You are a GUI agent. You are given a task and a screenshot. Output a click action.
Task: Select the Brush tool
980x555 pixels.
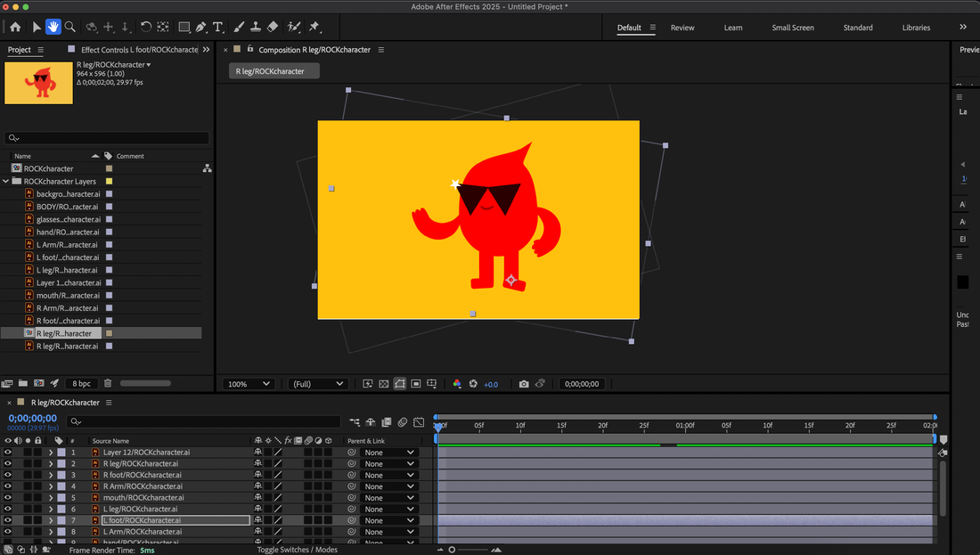pos(239,27)
